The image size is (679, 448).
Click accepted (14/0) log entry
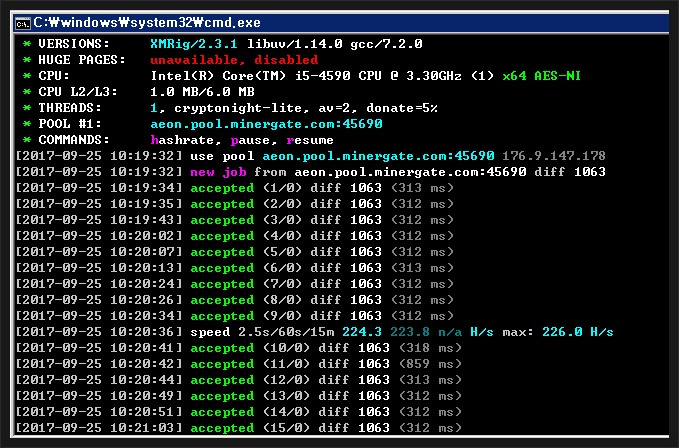[x=239, y=412]
